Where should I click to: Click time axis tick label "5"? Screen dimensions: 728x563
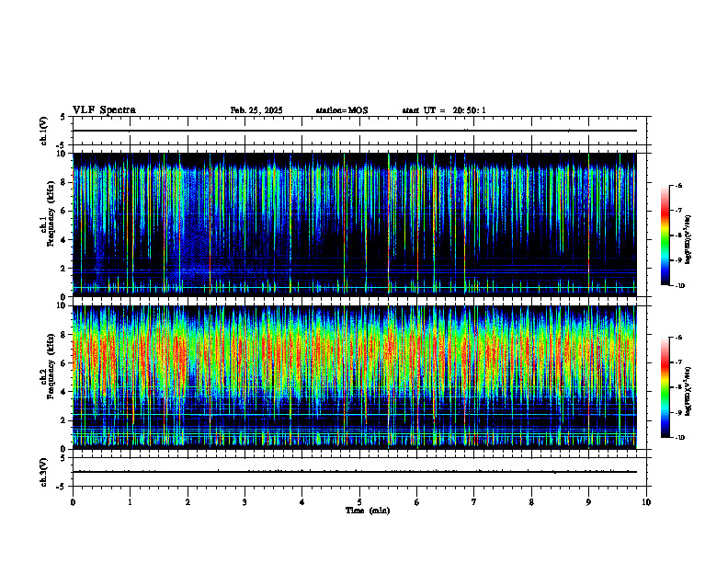[359, 502]
